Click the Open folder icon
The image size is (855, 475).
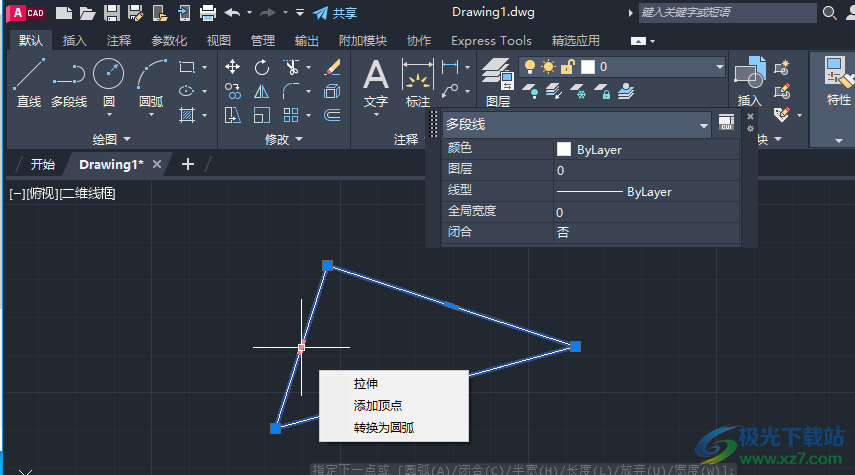click(x=87, y=13)
